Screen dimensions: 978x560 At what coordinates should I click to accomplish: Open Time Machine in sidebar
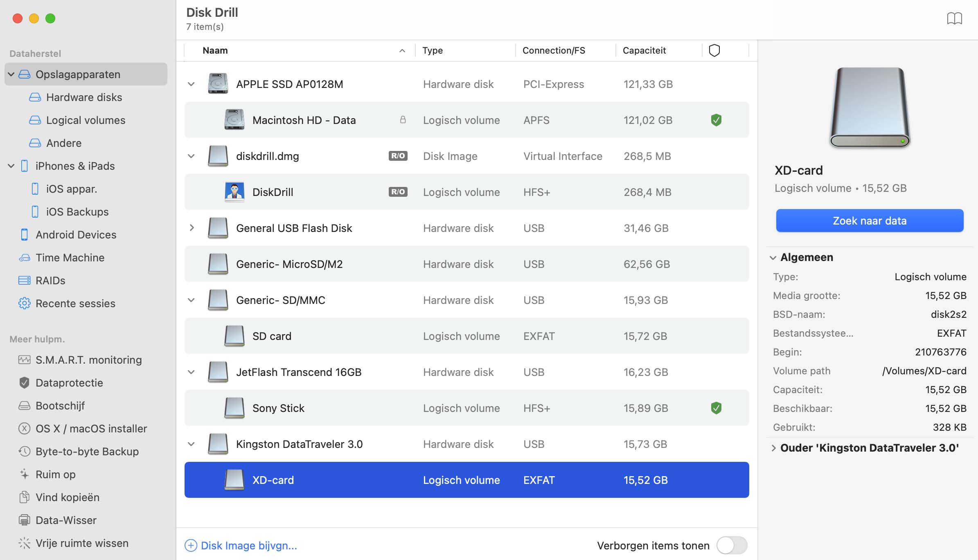[70, 258]
